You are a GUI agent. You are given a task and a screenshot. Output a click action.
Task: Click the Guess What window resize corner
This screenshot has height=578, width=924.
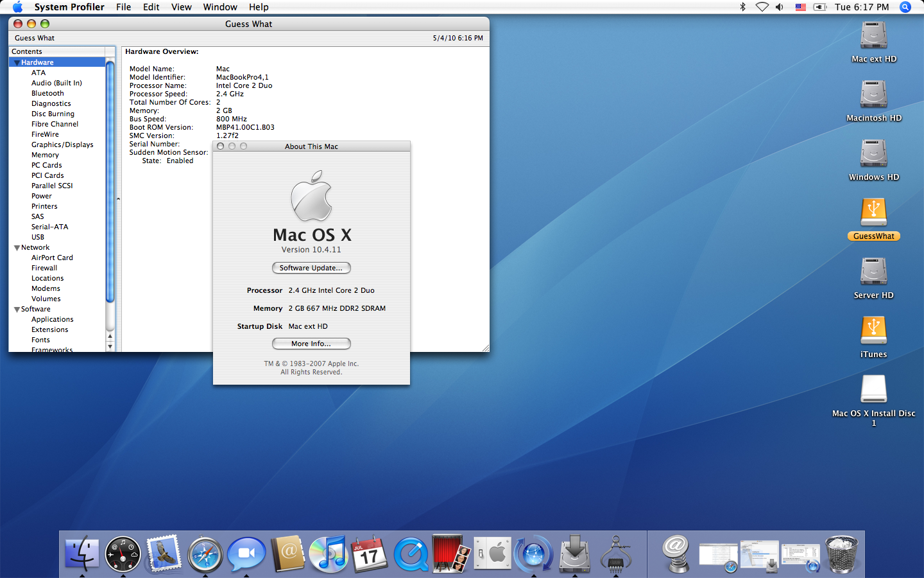click(485, 347)
